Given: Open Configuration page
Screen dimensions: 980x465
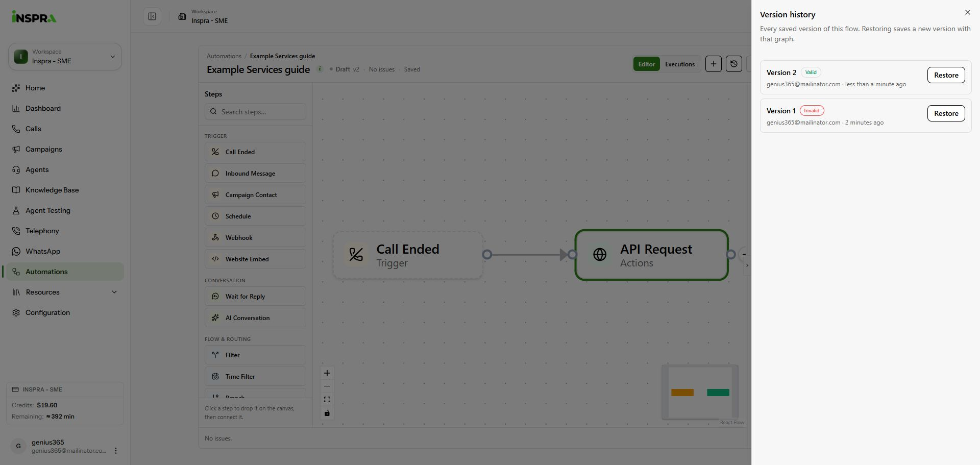Looking at the screenshot, I should [x=65, y=312].
